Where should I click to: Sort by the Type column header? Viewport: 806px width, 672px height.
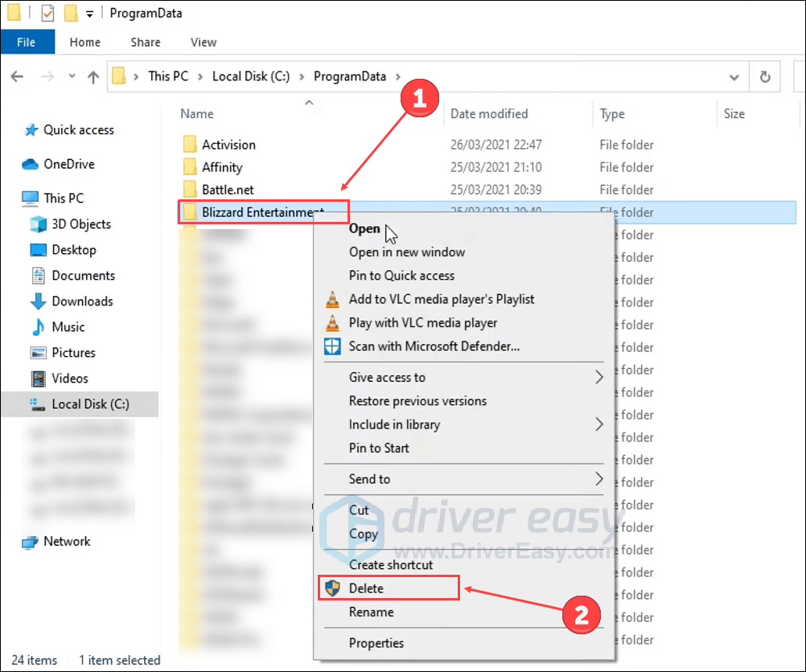pyautogui.click(x=611, y=113)
